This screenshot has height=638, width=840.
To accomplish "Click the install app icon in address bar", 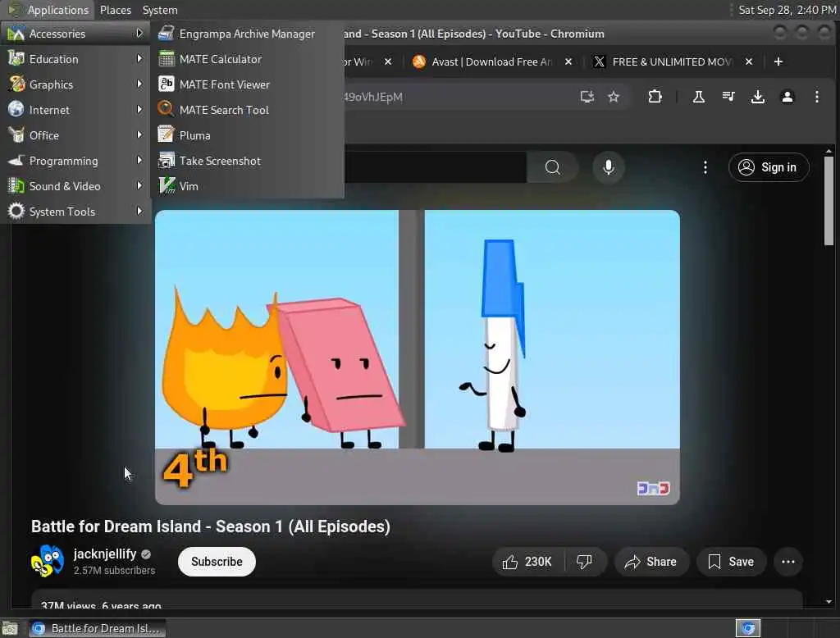I will tap(587, 97).
